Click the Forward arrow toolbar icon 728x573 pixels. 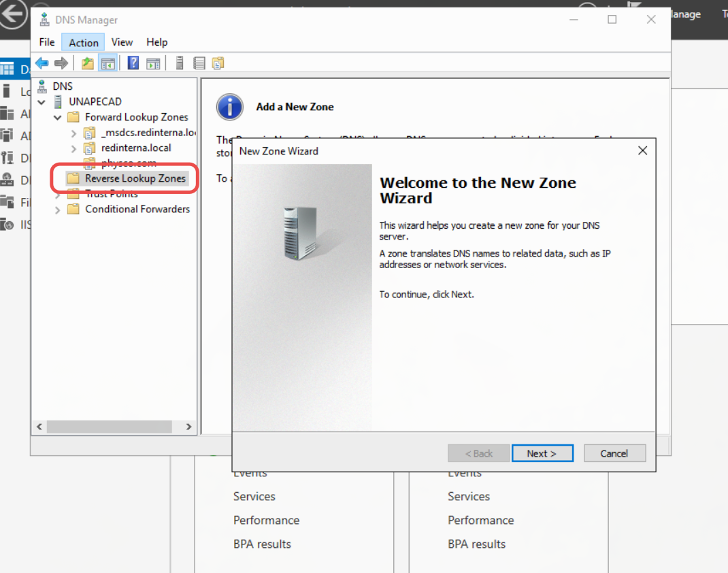click(61, 63)
